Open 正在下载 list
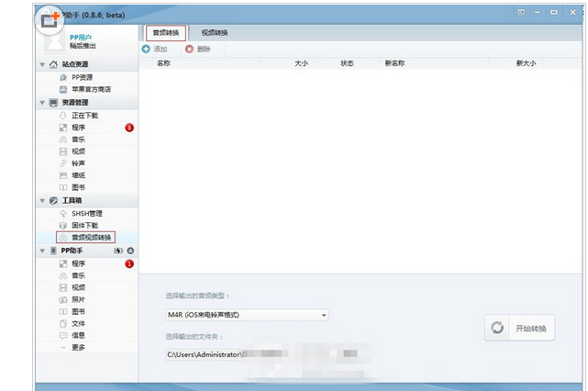Screen dimensions: 588x391 click(87, 116)
